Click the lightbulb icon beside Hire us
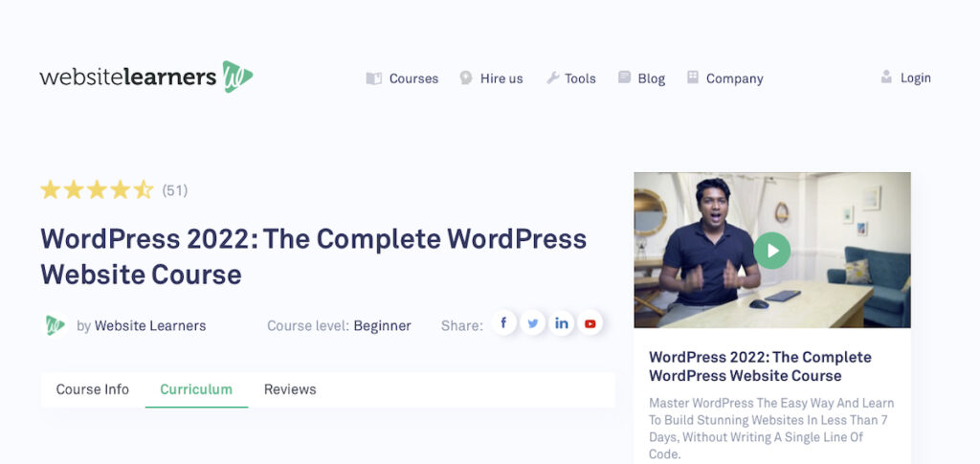The image size is (980, 464). click(466, 77)
